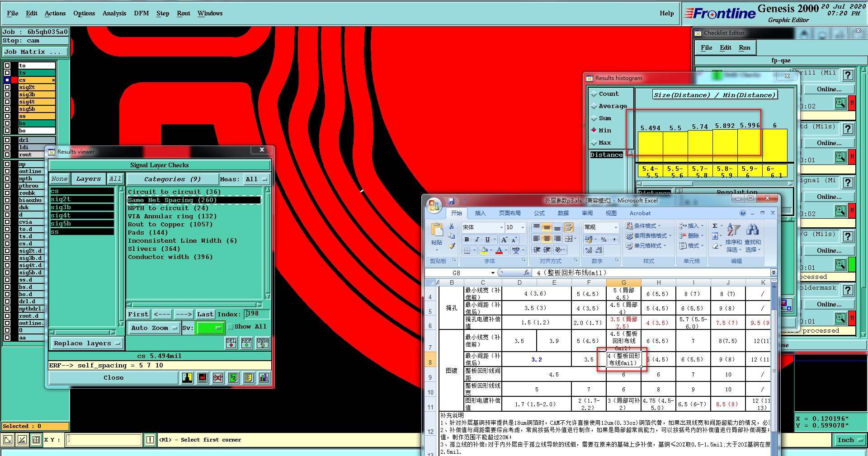Switch to the Excel 插入 ribbon tab
868x456 pixels.
click(480, 213)
